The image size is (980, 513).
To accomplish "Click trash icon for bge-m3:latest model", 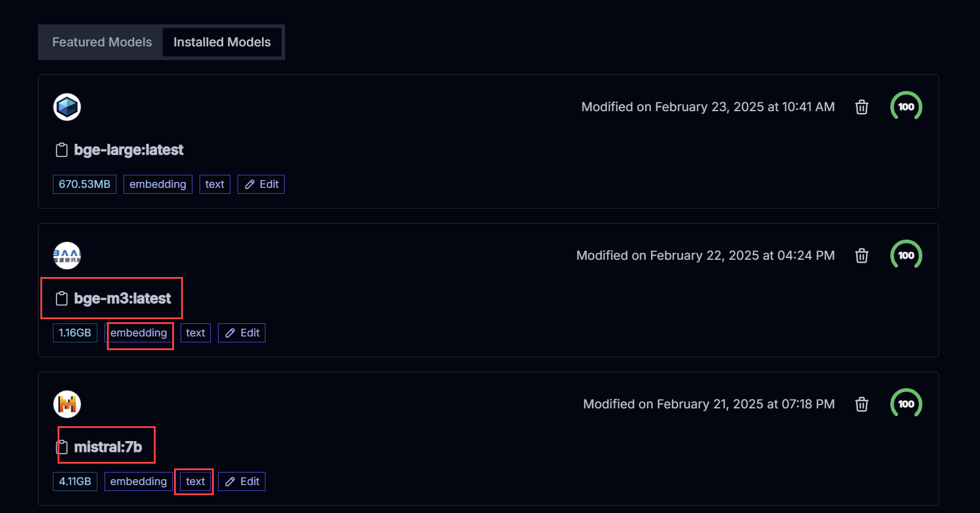I will tap(861, 256).
